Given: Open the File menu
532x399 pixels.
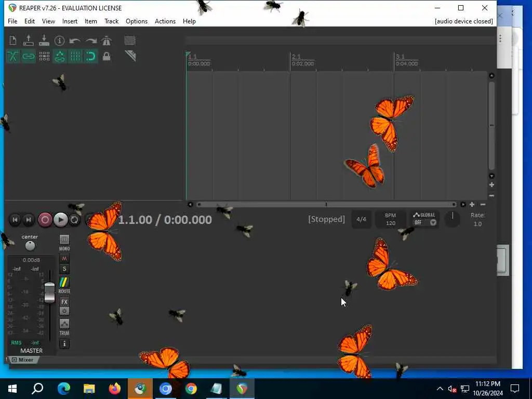Looking at the screenshot, I should coord(12,21).
